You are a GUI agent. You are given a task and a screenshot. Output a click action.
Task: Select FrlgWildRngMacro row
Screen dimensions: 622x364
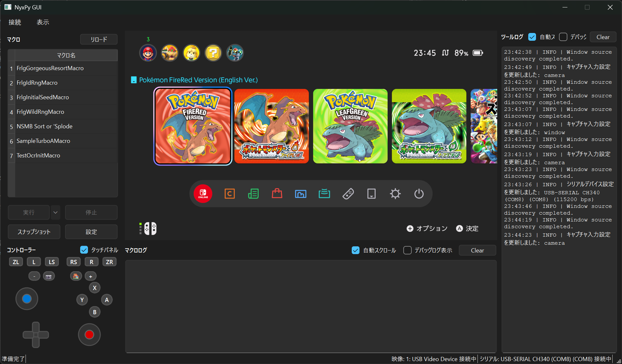[66, 112]
